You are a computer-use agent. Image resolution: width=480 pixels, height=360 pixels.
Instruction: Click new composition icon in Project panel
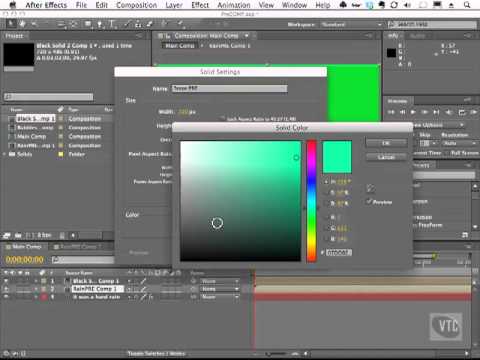tap(29, 236)
